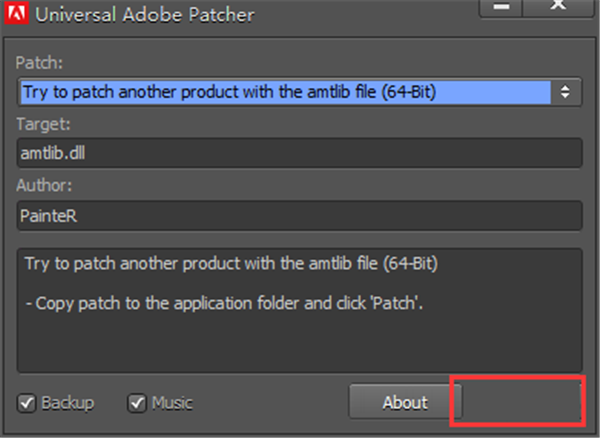Click the About button
The height and width of the screenshot is (438, 600).
click(x=405, y=402)
